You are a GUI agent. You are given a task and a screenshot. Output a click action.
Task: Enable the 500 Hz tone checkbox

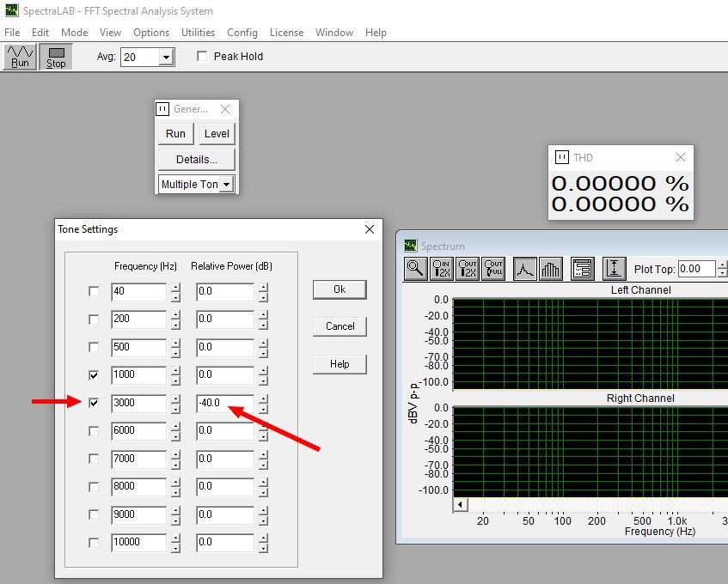click(x=94, y=347)
